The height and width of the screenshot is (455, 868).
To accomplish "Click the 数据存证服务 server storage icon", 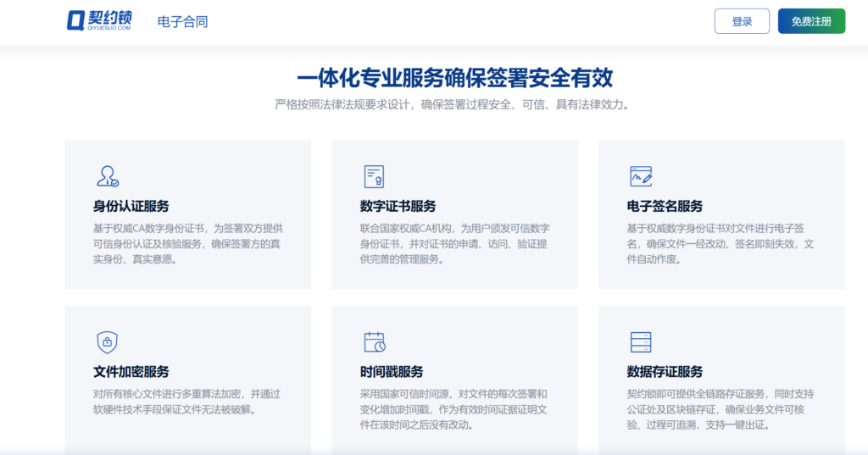I will (641, 341).
